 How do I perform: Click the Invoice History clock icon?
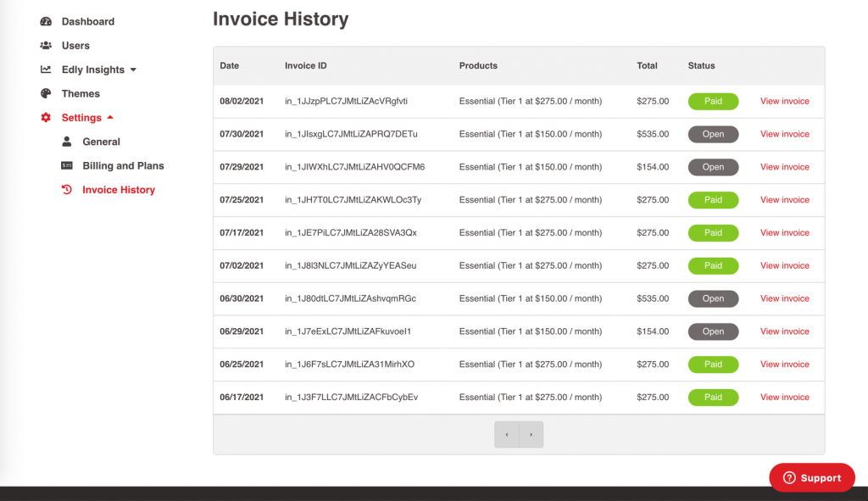click(x=67, y=189)
